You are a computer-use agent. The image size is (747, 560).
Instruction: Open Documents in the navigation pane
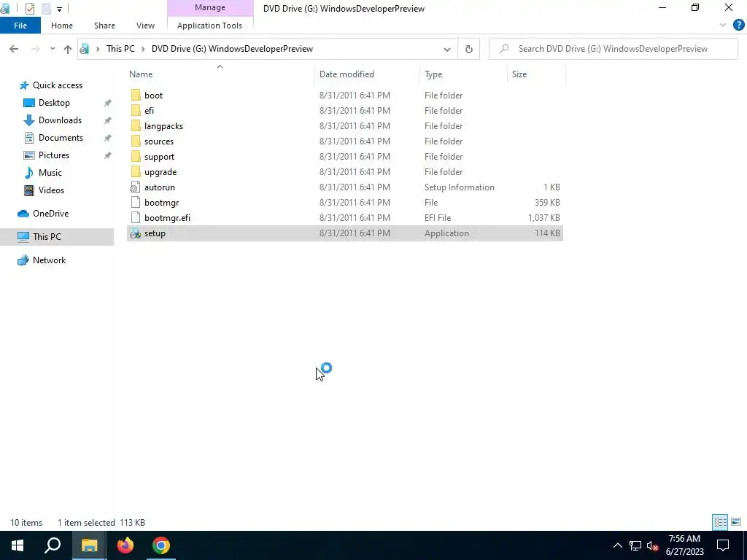[x=61, y=138]
